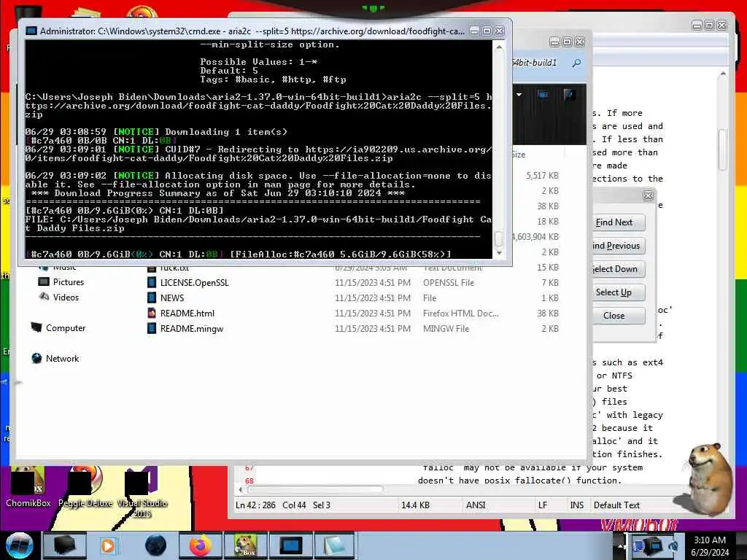This screenshot has height=560, width=747.
Task: Open the black box icon on taskbar
Action: pyautogui.click(x=64, y=545)
